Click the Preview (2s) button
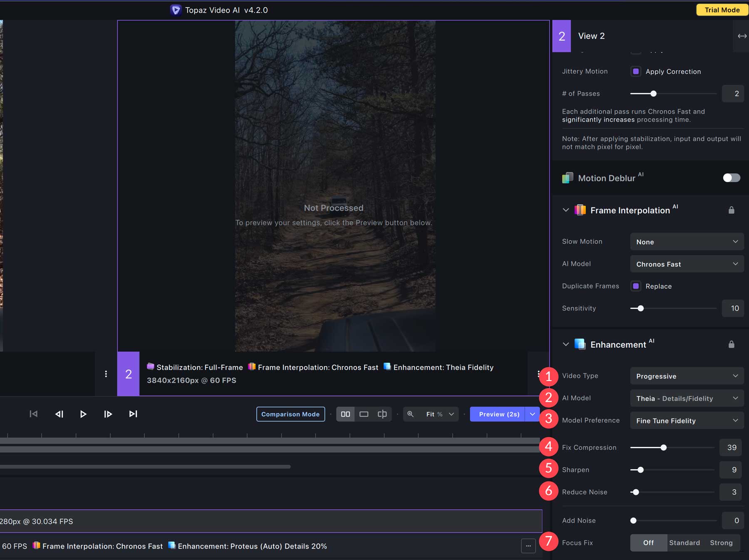This screenshot has height=560, width=749. 499,414
